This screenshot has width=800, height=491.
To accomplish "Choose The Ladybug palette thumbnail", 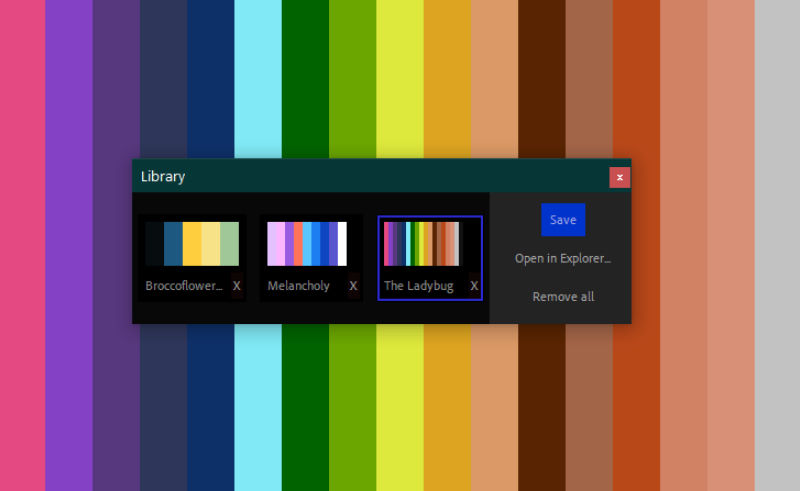I will point(422,244).
